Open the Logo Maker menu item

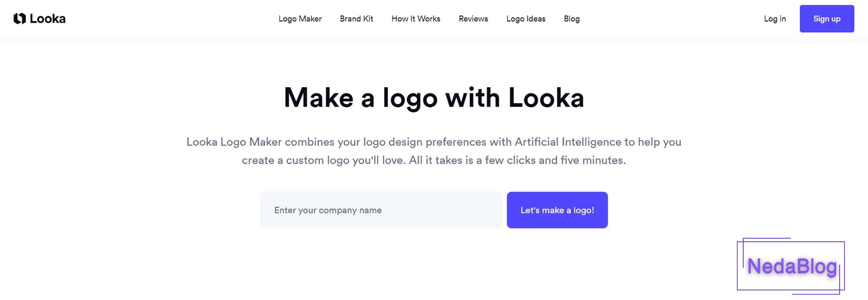coord(300,19)
